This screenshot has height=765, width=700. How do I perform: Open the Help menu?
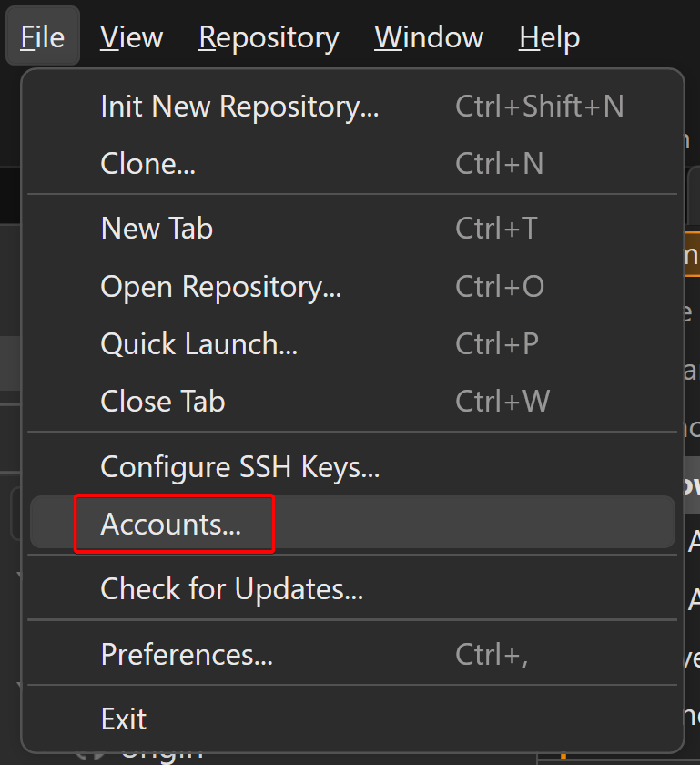[x=548, y=37]
